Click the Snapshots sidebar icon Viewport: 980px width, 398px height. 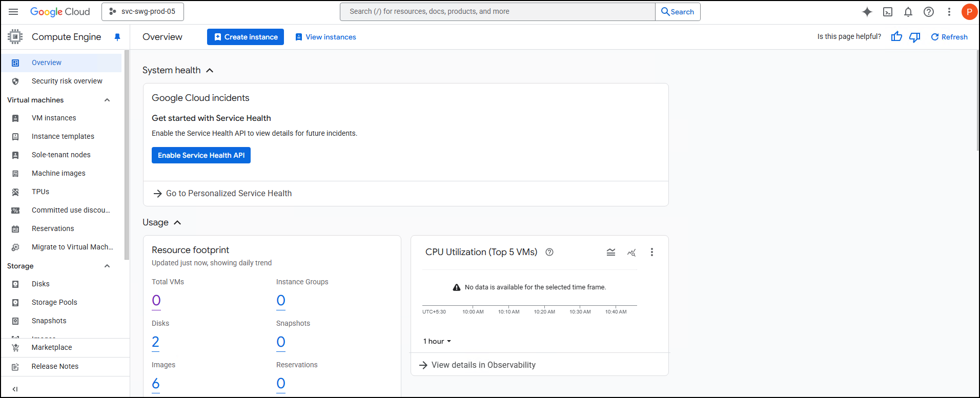(x=15, y=321)
